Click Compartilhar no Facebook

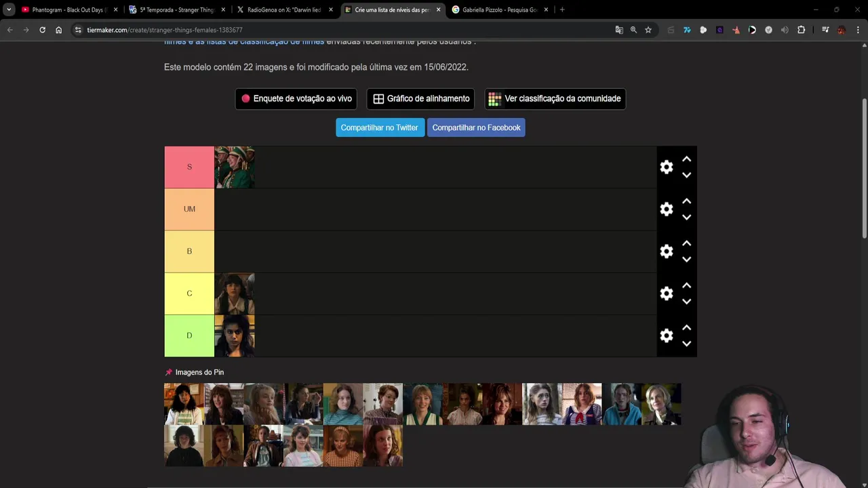click(476, 127)
